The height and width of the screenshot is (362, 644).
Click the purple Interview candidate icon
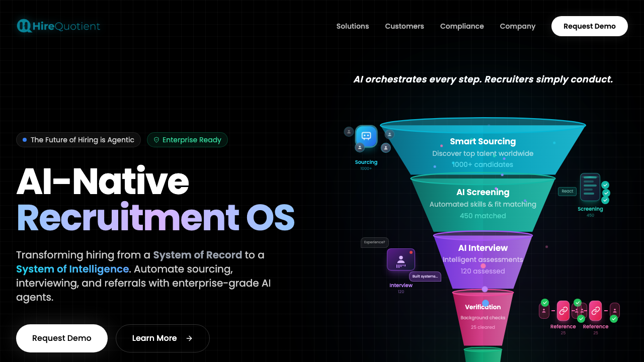click(401, 259)
